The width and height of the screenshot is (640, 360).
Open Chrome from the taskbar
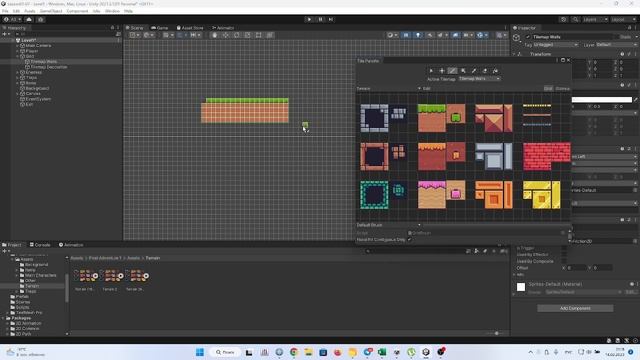pos(294,352)
